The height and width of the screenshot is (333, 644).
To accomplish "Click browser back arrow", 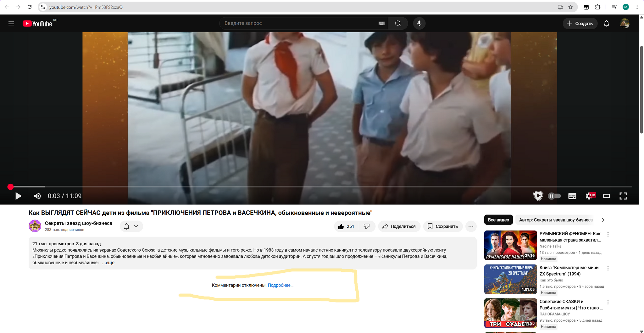I will click(x=7, y=7).
